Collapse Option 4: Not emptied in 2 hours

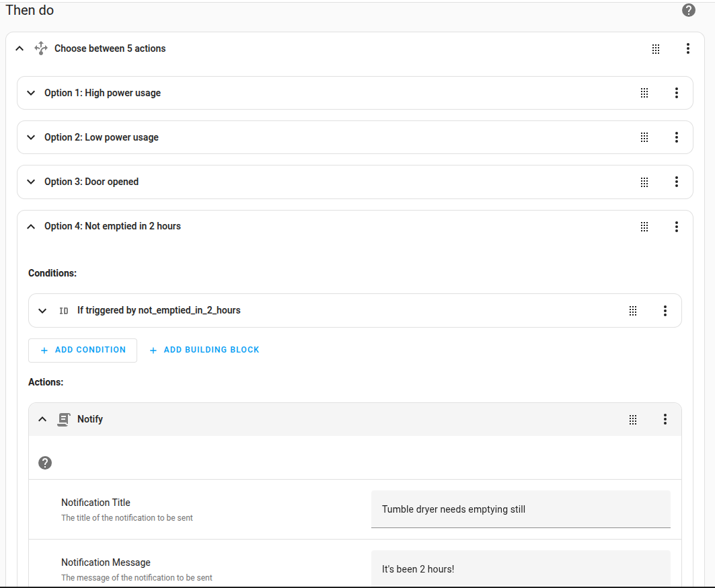tap(30, 226)
